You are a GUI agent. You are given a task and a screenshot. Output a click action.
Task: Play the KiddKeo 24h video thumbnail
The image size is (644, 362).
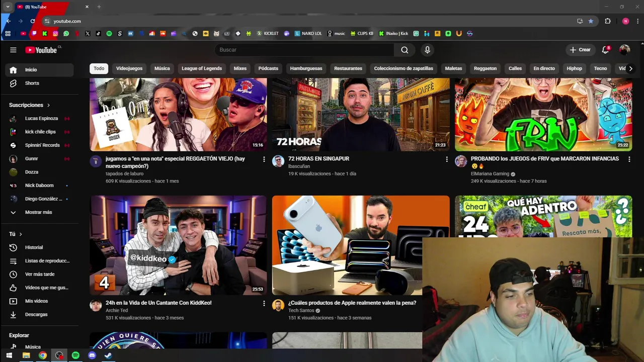pyautogui.click(x=178, y=245)
